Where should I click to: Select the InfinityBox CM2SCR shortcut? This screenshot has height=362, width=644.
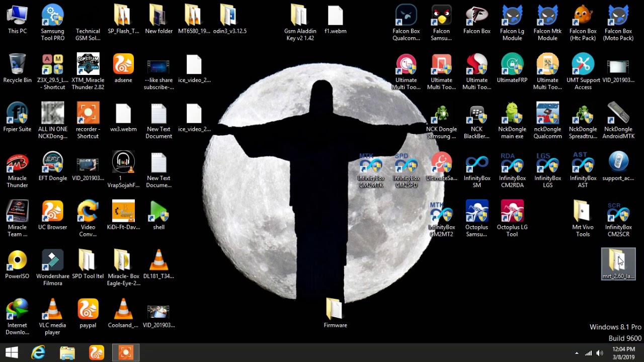click(618, 219)
